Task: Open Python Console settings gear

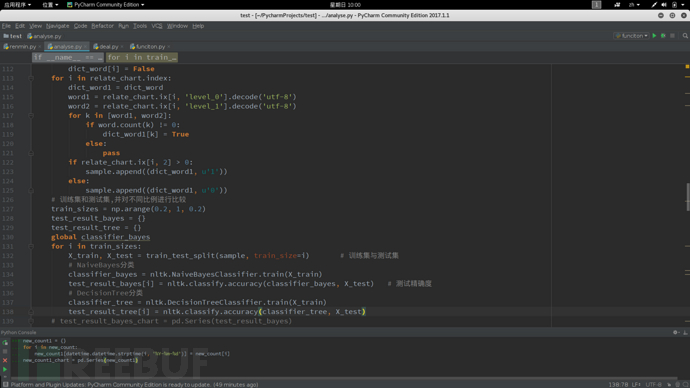Action: coord(675,332)
